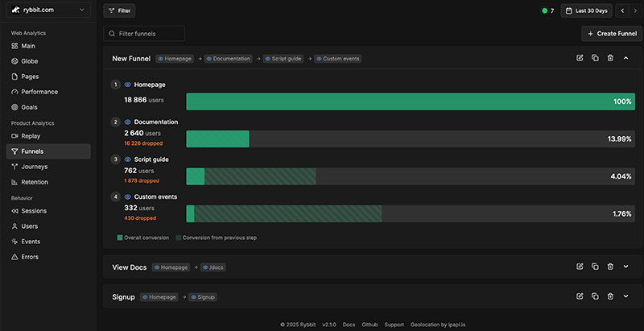This screenshot has width=644, height=331.
Task: Click the "16 226 dropped" text
Action: 143,143
